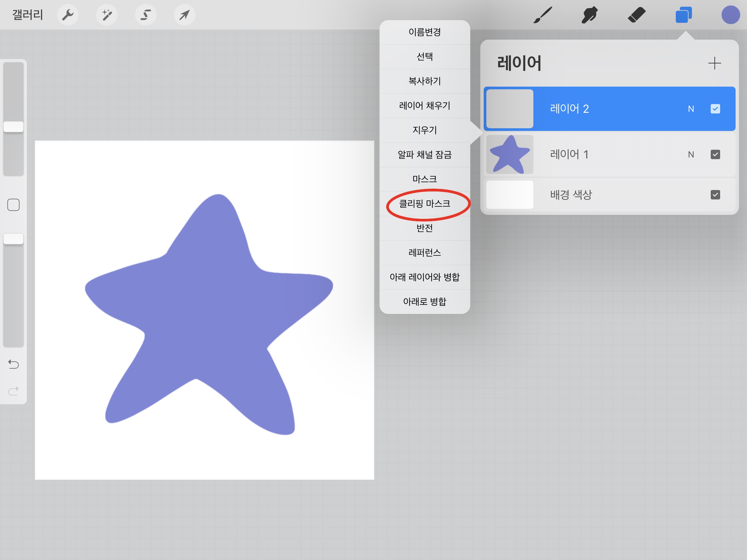Activate the Transform arrow tool
This screenshot has height=560, width=747.
[x=184, y=15]
